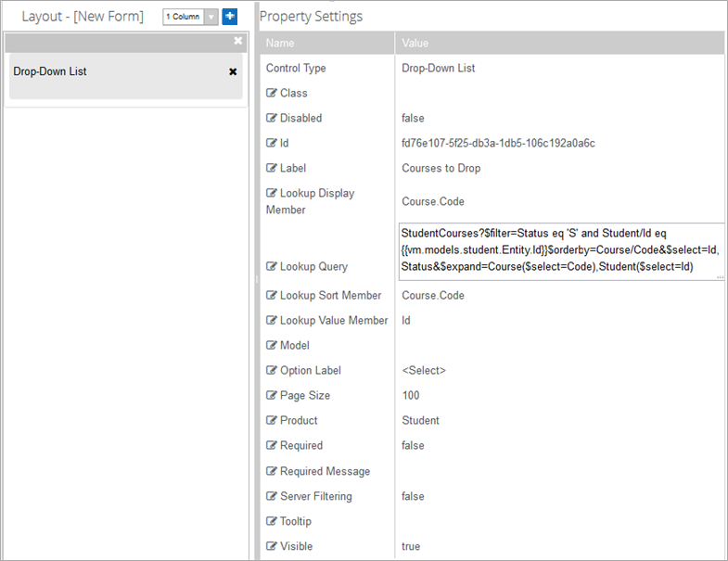
Task: Click the Disabled value 'false'
Action: coord(413,118)
